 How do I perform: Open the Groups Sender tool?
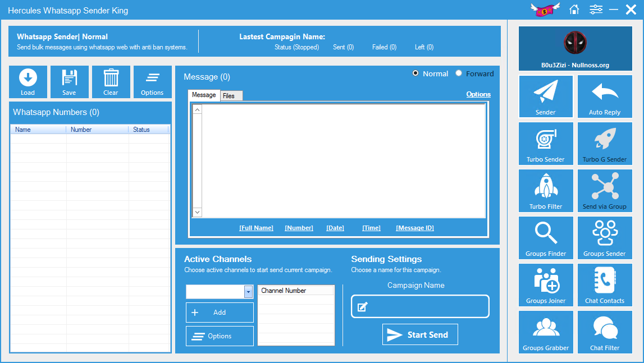(605, 238)
